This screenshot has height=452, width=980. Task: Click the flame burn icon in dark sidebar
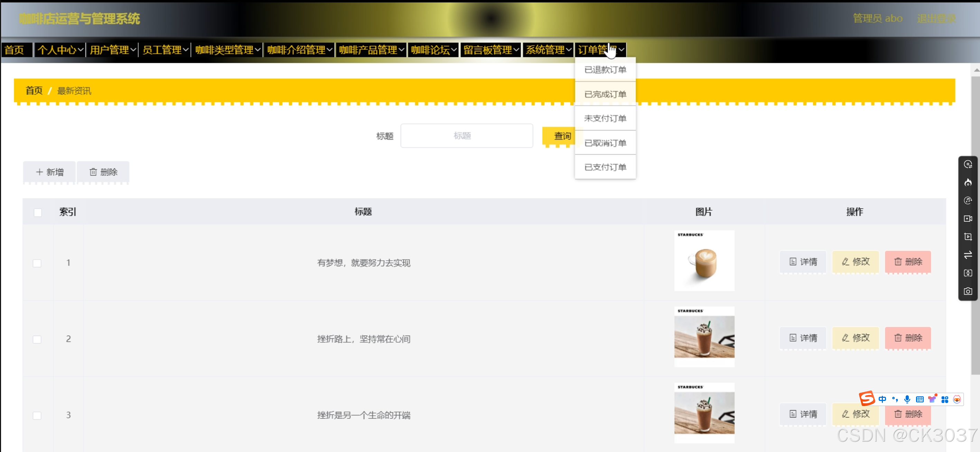tap(968, 182)
